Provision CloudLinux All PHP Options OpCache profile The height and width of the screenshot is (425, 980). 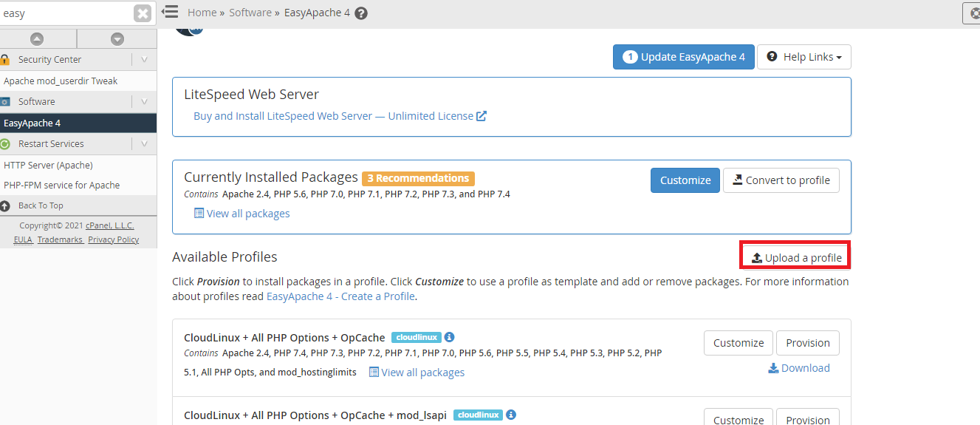pyautogui.click(x=808, y=343)
